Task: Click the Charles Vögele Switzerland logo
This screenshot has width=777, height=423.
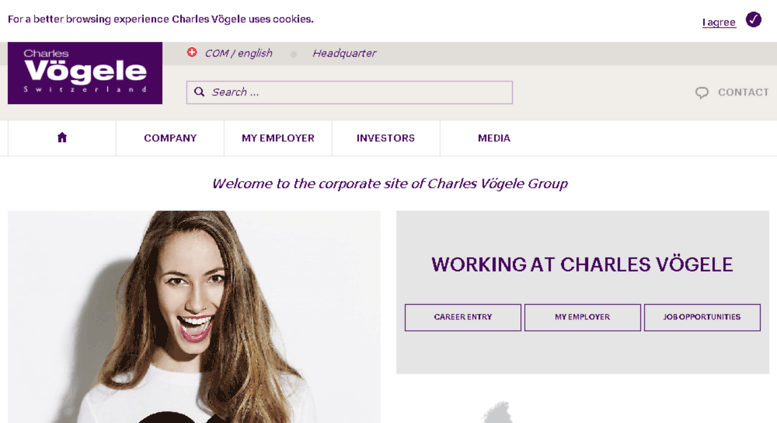Action: pos(85,73)
